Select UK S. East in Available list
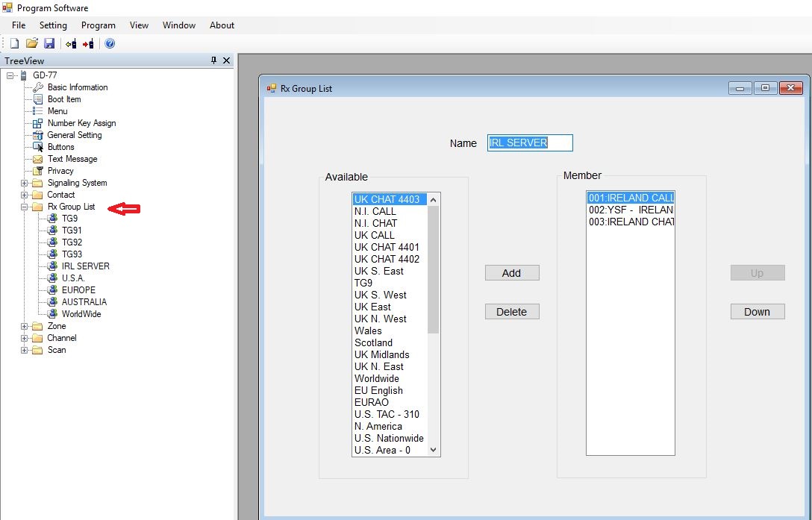Screen dimensions: 812x520 coord(390,271)
